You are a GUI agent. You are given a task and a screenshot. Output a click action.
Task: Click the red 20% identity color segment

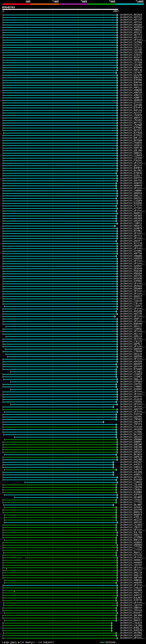click(16, 4)
